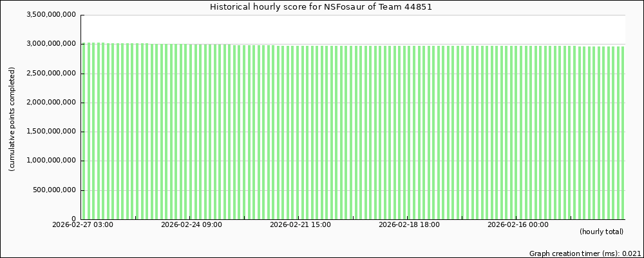Click the '(hourly total)' x-axis caption
The image size is (644, 258).
pos(601,232)
